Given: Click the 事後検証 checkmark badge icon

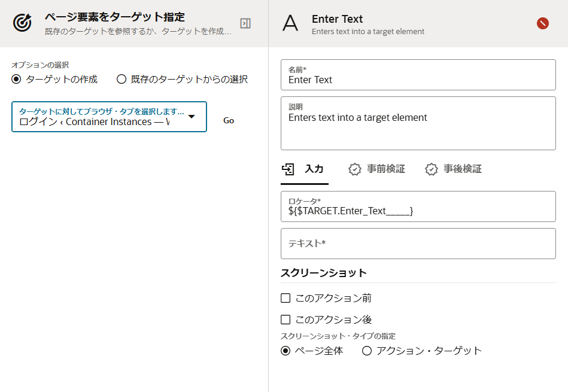Looking at the screenshot, I should click(432, 169).
